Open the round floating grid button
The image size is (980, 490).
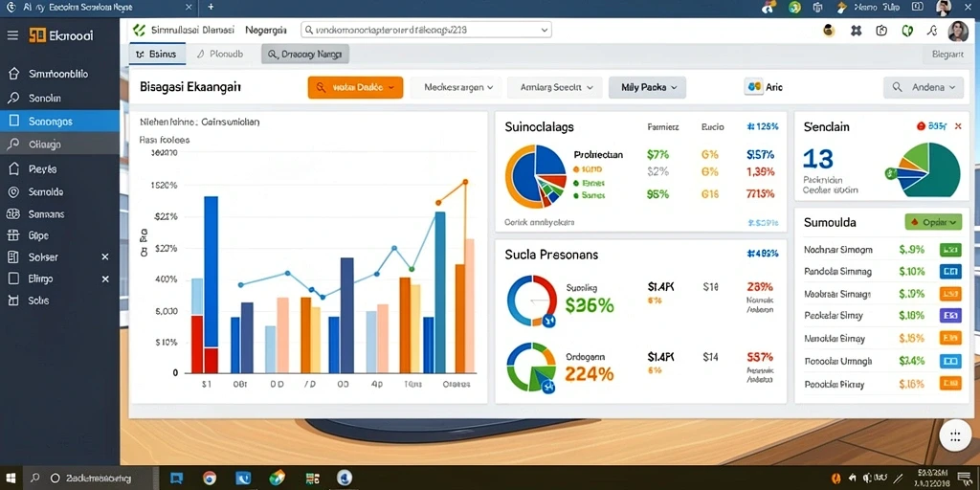(954, 436)
